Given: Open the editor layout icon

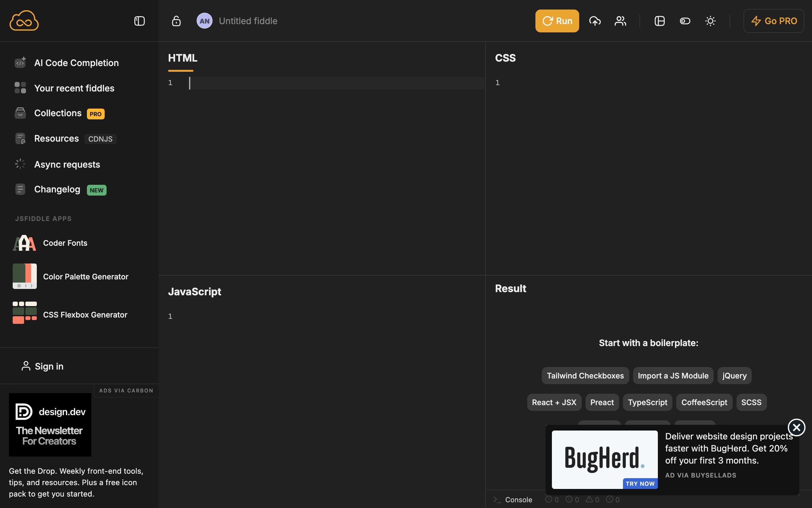Looking at the screenshot, I should pyautogui.click(x=660, y=21).
